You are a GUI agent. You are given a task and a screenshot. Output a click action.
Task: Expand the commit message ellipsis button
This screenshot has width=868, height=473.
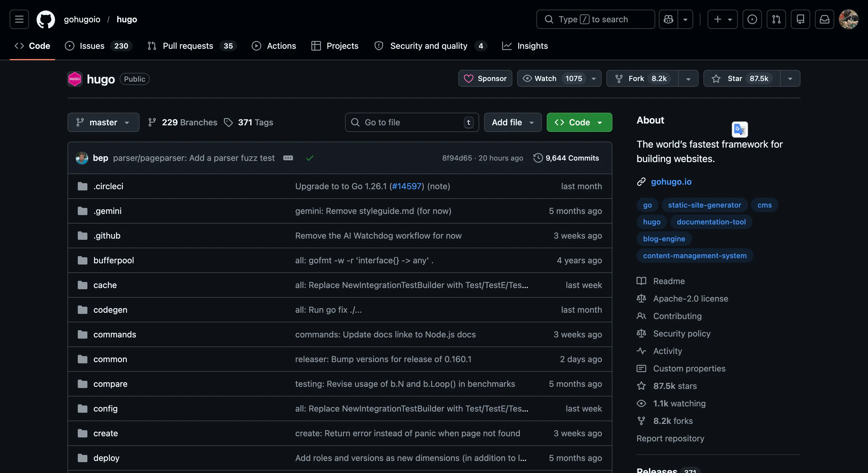[288, 158]
